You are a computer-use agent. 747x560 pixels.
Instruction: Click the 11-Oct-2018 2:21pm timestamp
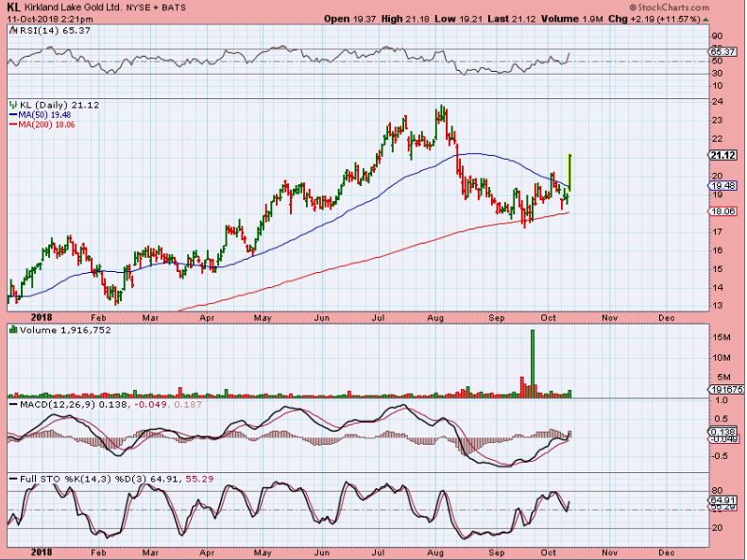point(49,19)
